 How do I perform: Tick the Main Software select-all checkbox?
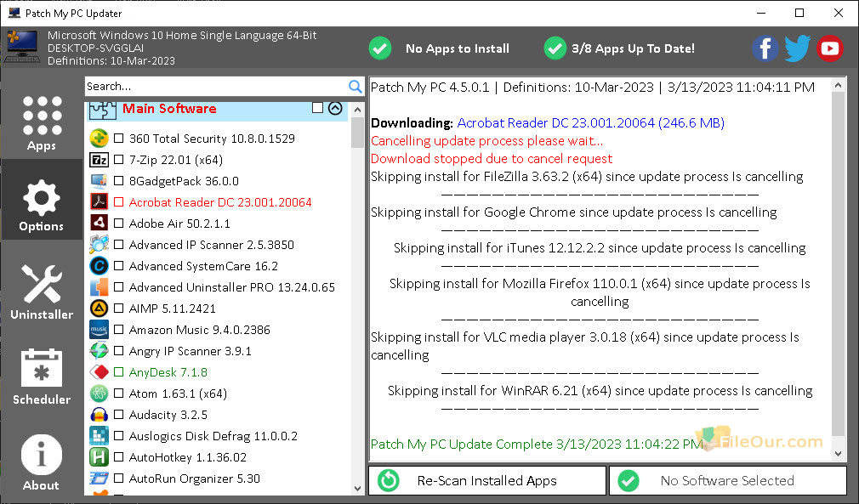coord(317,108)
